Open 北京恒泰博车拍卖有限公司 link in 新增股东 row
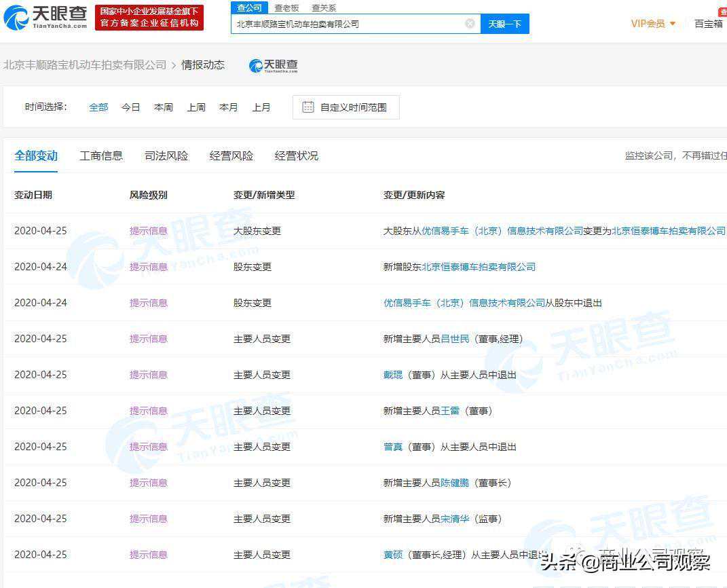Image resolution: width=727 pixels, height=588 pixels. point(479,267)
